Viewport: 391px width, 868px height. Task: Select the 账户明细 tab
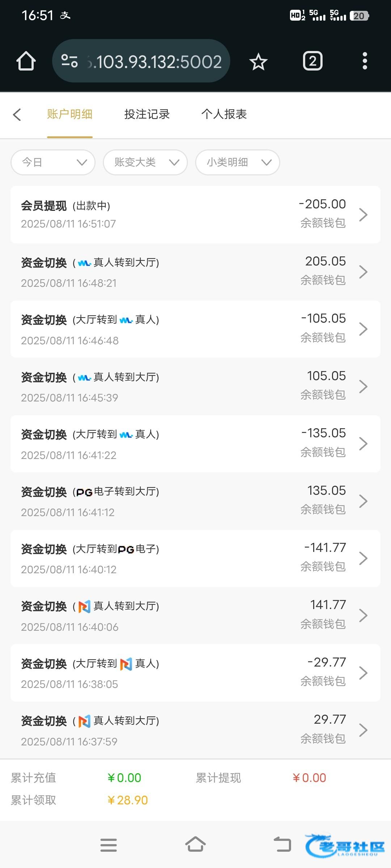[70, 114]
